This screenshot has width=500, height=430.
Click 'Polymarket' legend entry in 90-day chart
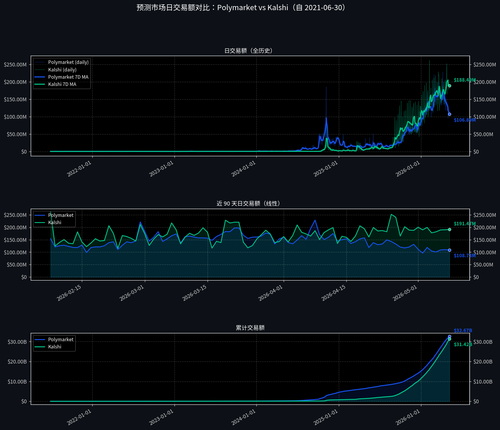54,215
